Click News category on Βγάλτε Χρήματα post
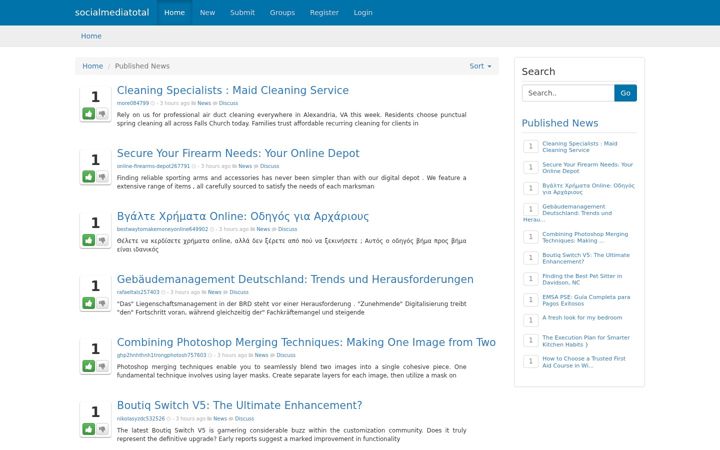720x450 pixels. 263,229
